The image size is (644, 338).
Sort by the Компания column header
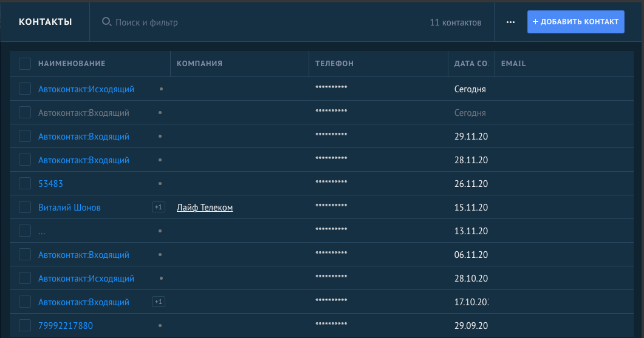pos(199,64)
